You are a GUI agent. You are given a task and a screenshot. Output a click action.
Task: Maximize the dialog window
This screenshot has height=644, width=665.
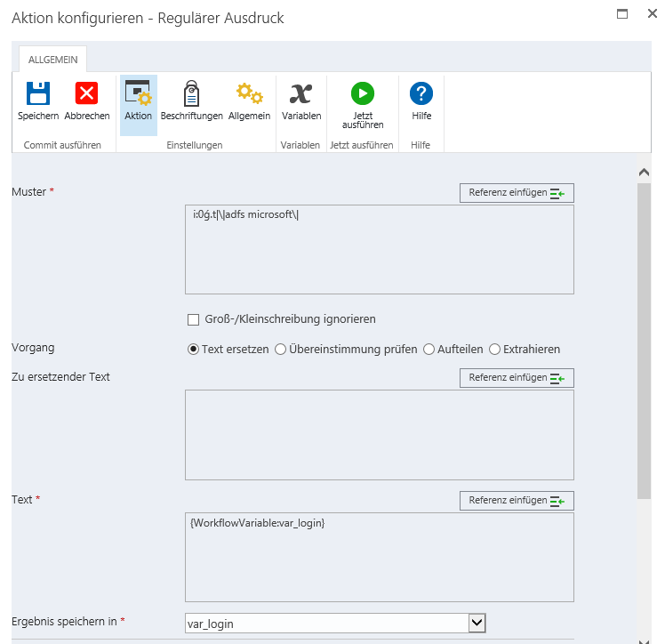[x=622, y=14]
